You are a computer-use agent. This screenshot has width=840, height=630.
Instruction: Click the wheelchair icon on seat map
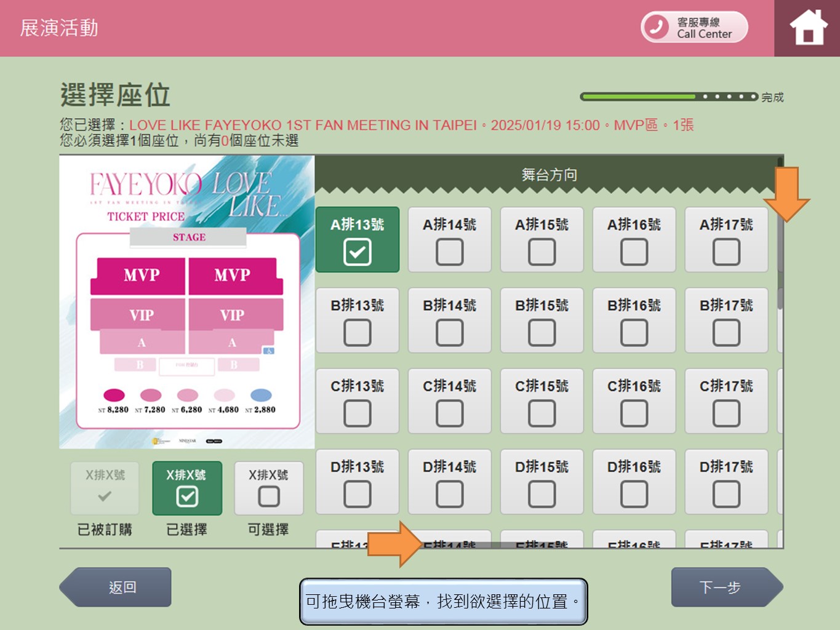268,351
